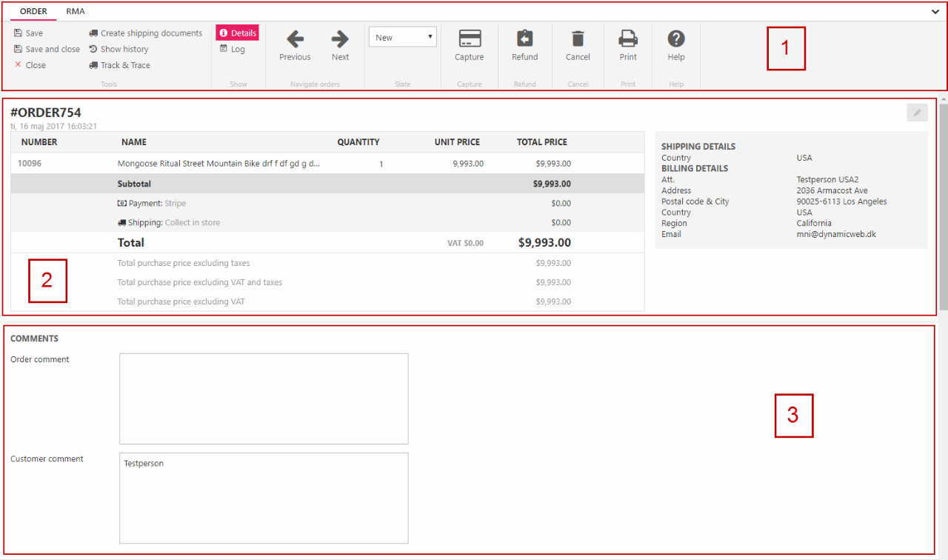
Task: Open the order State dropdown
Action: click(403, 37)
